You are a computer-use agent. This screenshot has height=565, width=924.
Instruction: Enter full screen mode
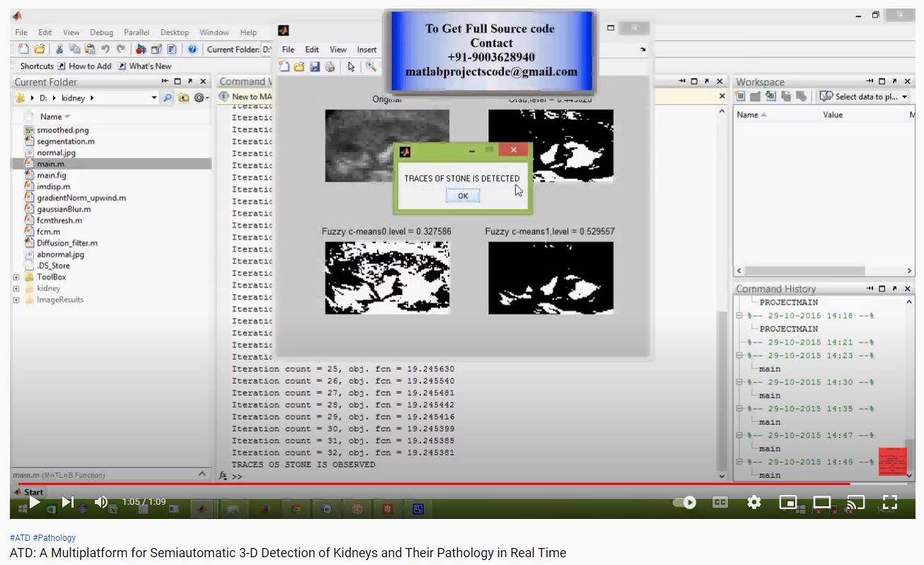coord(890,502)
